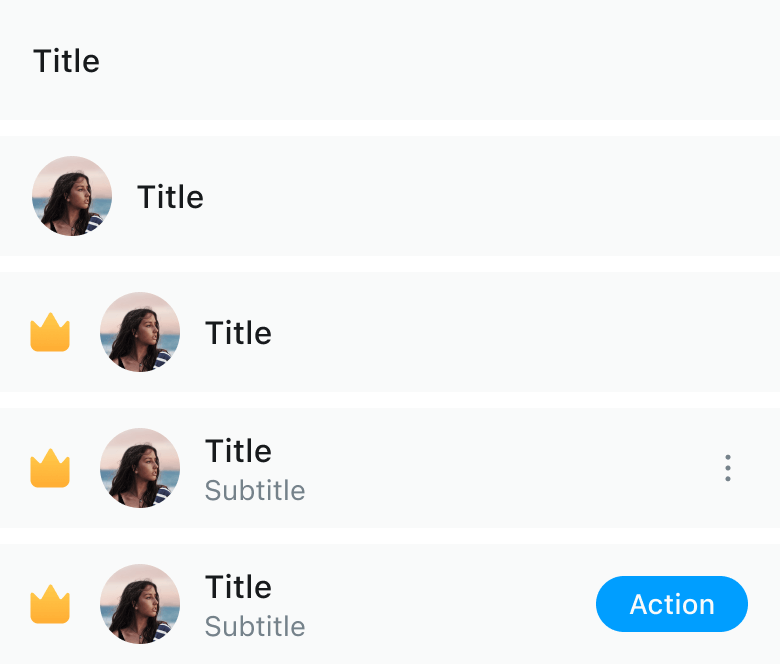Open the three-dot more options menu

click(x=728, y=468)
